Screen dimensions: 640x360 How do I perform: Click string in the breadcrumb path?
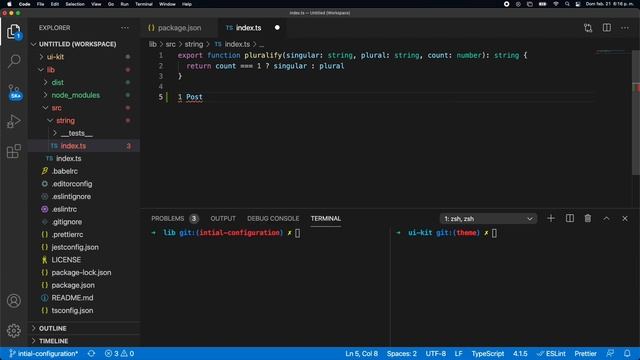pos(193,44)
